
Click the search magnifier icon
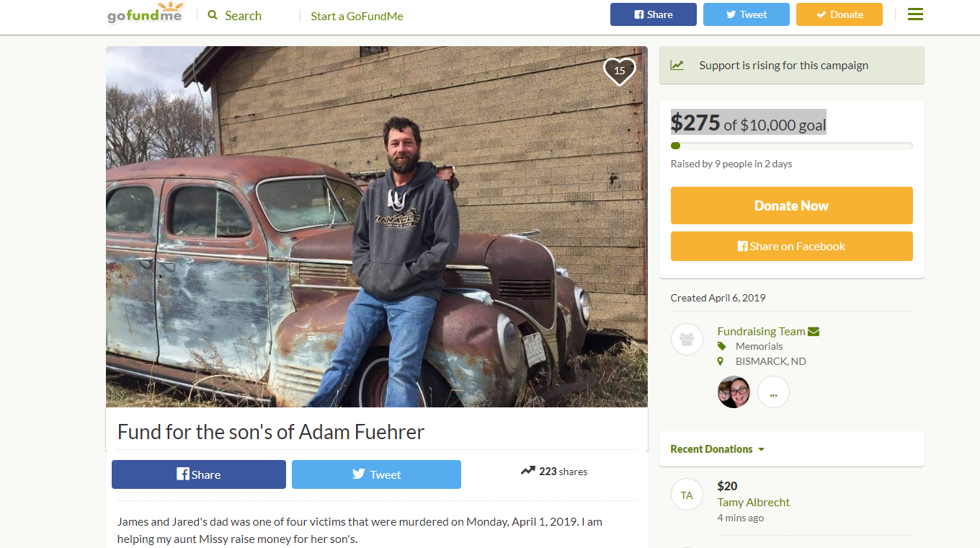(212, 14)
